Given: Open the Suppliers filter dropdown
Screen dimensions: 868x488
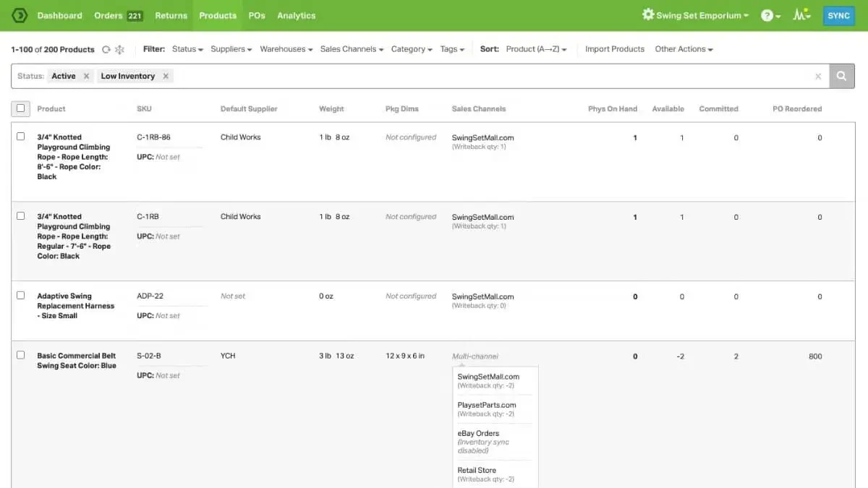Looking at the screenshot, I should click(231, 49).
